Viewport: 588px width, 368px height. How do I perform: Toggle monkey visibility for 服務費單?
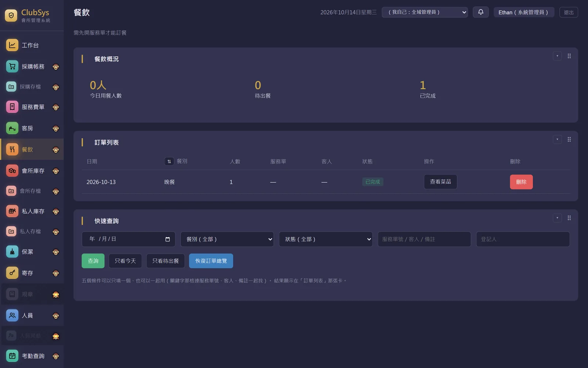56,107
